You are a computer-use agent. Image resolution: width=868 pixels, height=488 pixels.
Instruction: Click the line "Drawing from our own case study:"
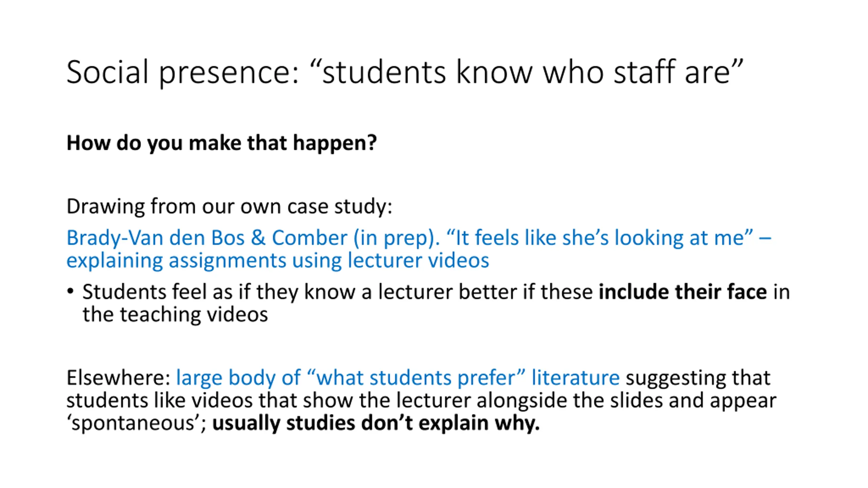pyautogui.click(x=229, y=206)
